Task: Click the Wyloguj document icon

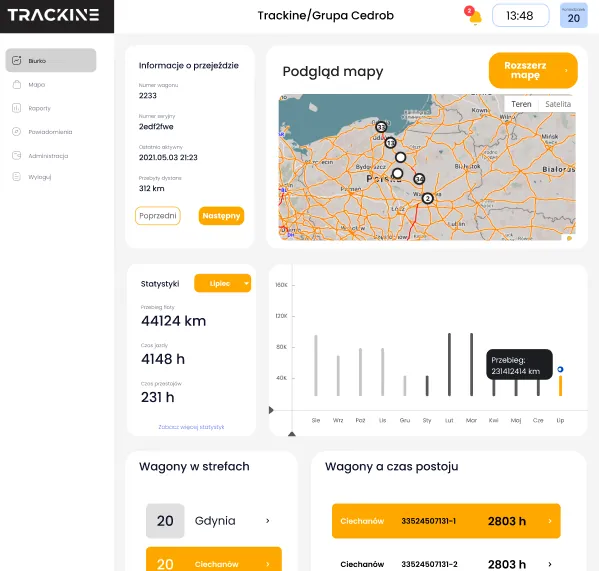Action: 16,176
